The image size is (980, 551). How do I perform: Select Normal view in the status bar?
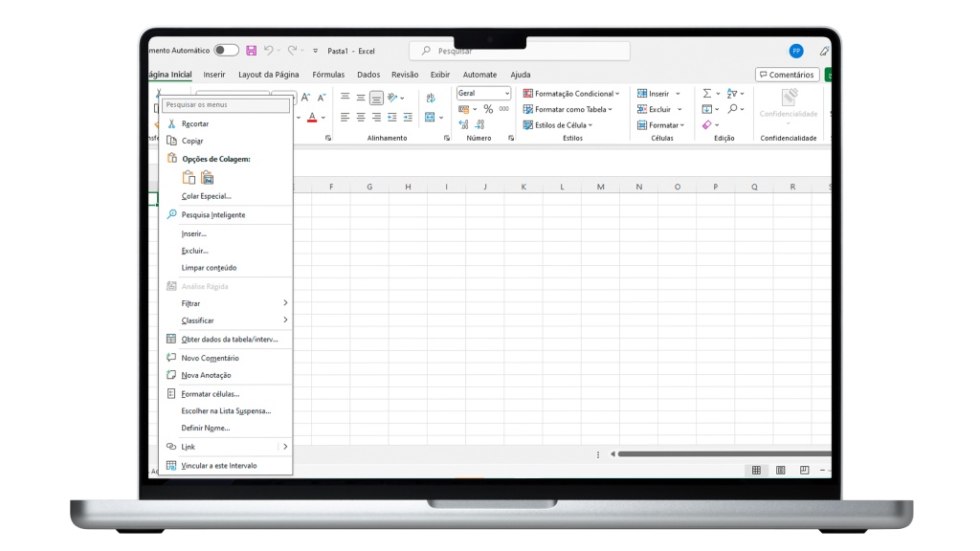(x=756, y=470)
